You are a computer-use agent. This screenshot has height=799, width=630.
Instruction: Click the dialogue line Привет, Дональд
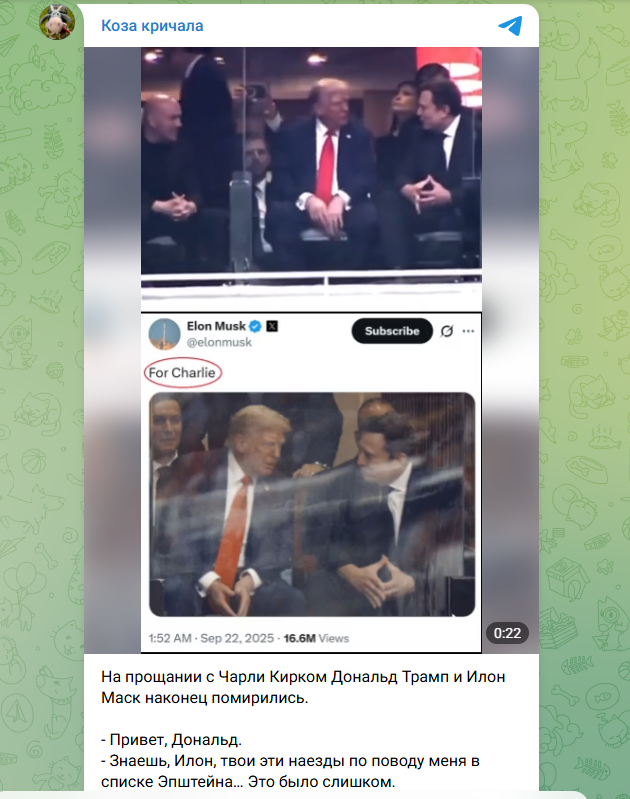click(x=171, y=739)
